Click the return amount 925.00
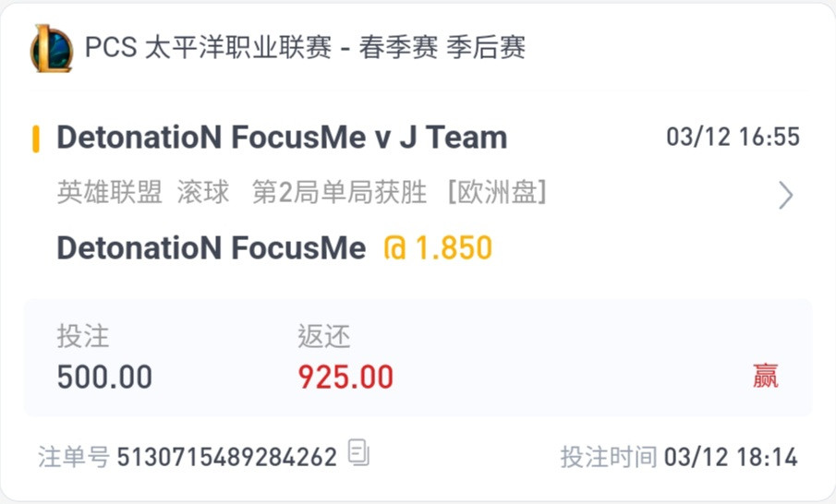836x504 pixels. (x=345, y=378)
